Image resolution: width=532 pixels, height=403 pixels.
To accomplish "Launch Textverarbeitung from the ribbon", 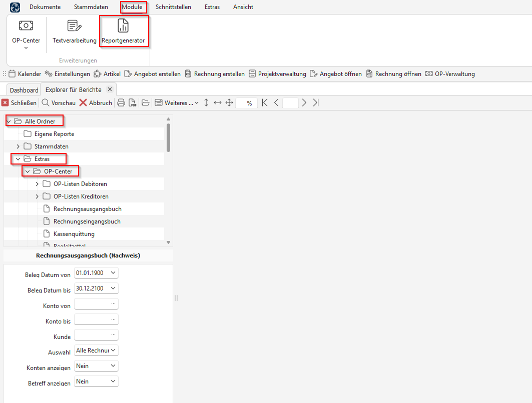I will tap(74, 32).
